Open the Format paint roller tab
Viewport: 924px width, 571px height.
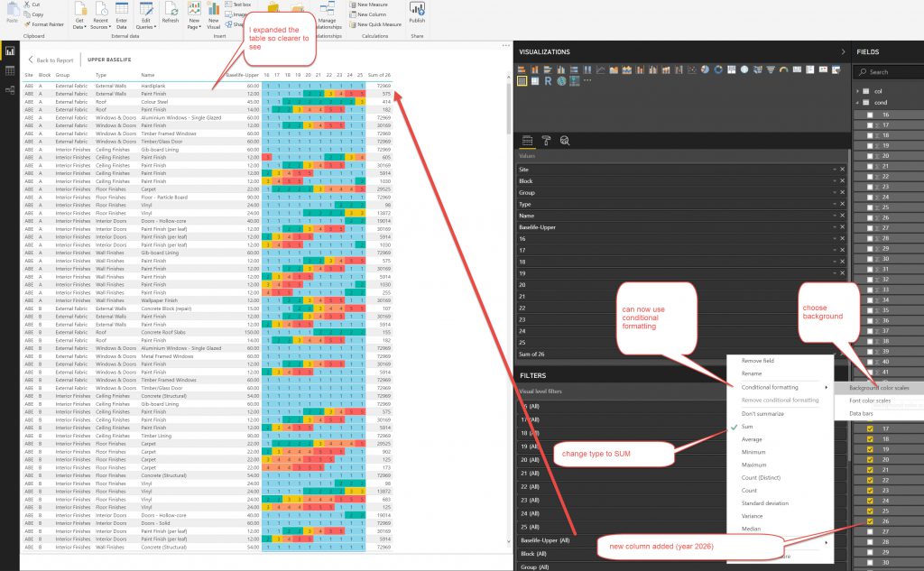(546, 141)
